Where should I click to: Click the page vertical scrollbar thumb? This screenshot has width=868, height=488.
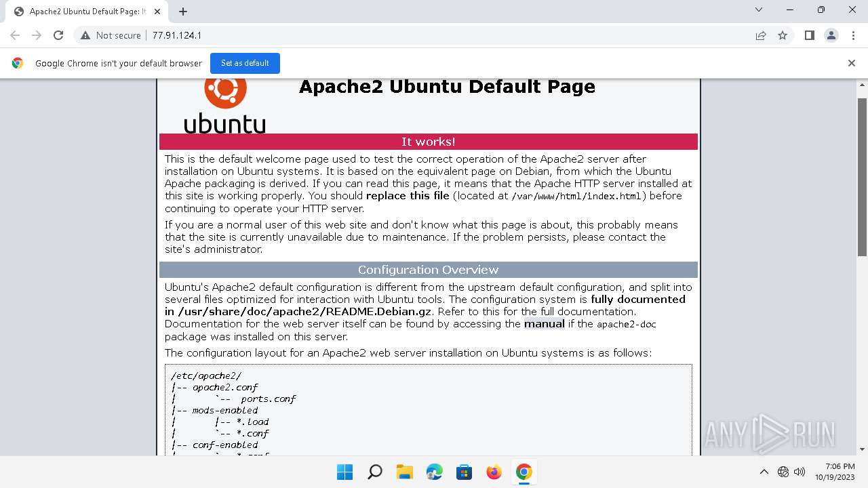coord(862,176)
